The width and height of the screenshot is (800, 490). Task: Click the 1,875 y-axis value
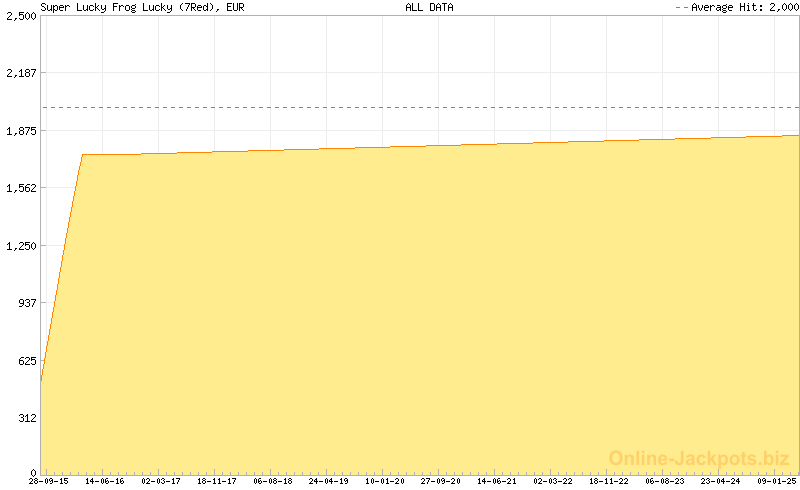[20, 130]
